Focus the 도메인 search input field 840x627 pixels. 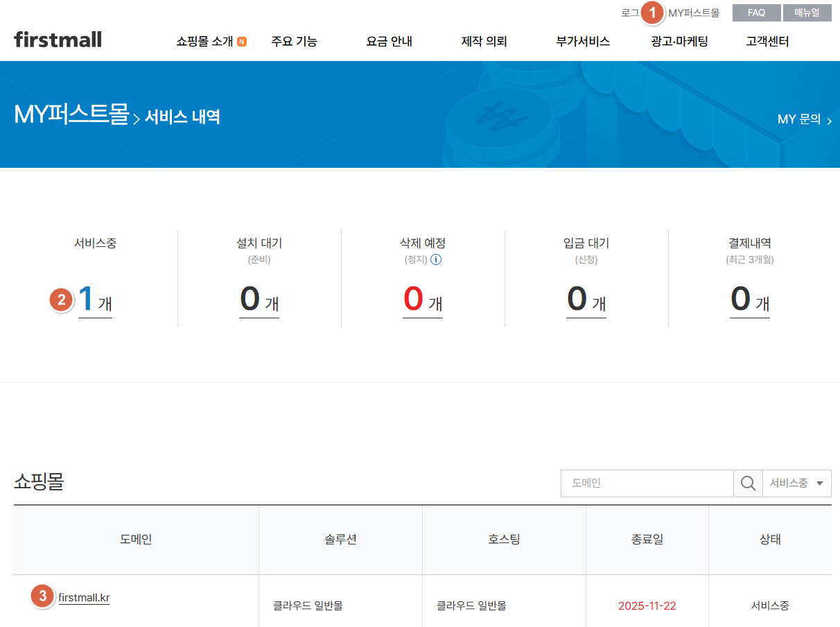647,483
